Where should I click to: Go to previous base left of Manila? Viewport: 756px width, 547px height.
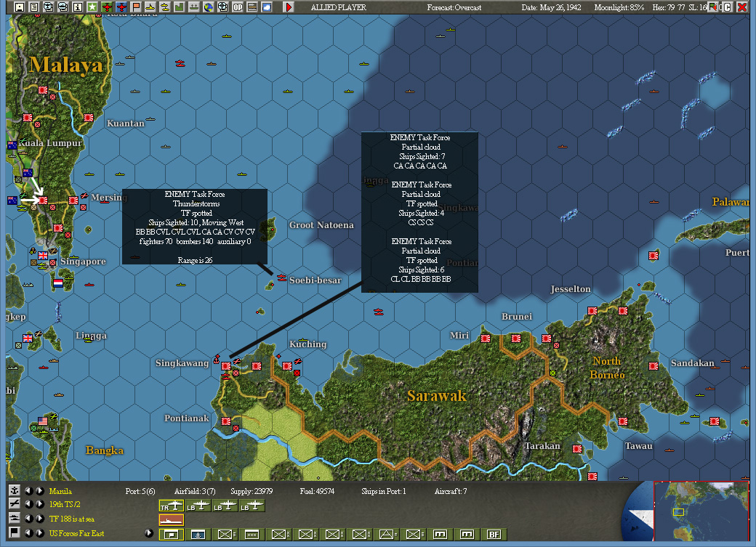point(29,490)
